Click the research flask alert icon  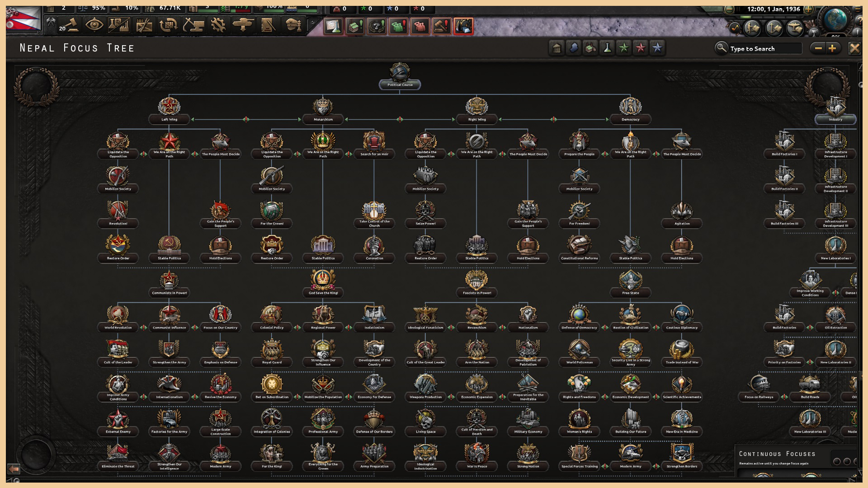tap(333, 26)
